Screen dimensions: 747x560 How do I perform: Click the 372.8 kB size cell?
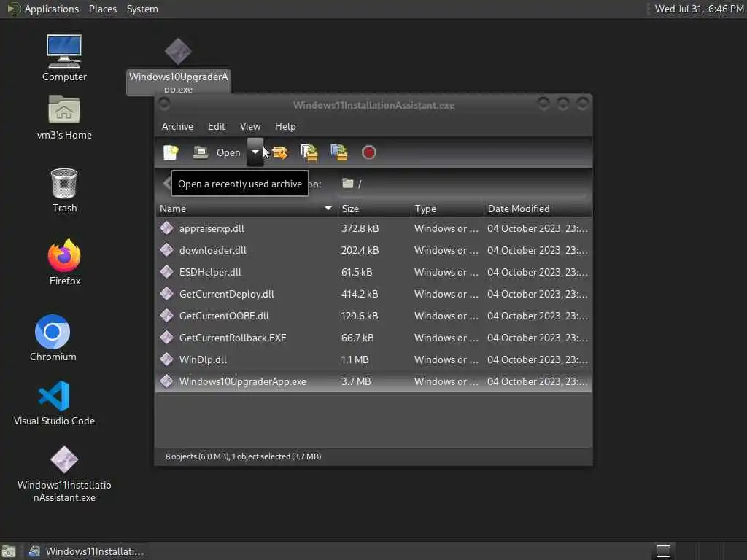(x=360, y=228)
